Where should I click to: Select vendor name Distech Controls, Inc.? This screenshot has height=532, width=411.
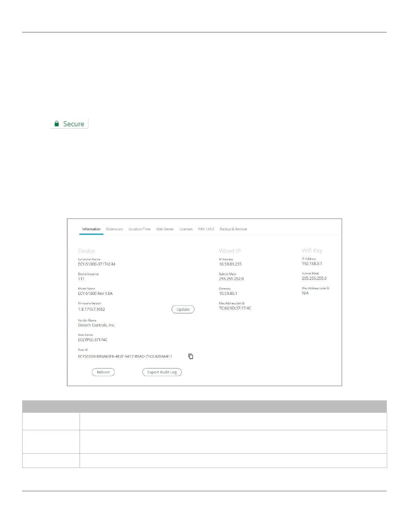point(96,325)
